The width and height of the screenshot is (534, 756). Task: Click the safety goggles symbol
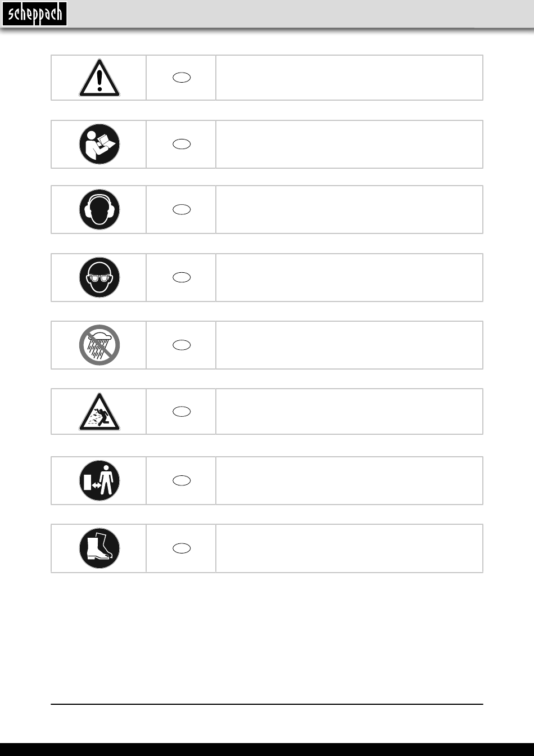coord(99,277)
